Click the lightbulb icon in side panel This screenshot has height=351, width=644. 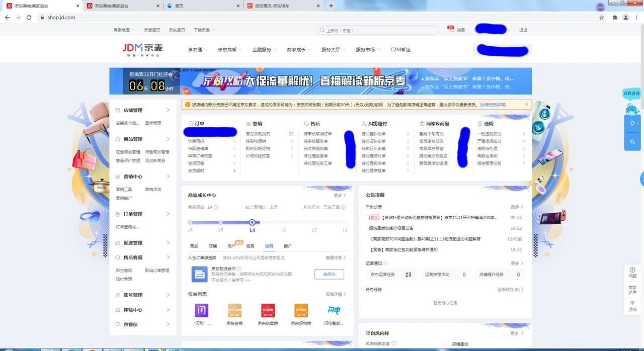click(x=632, y=123)
